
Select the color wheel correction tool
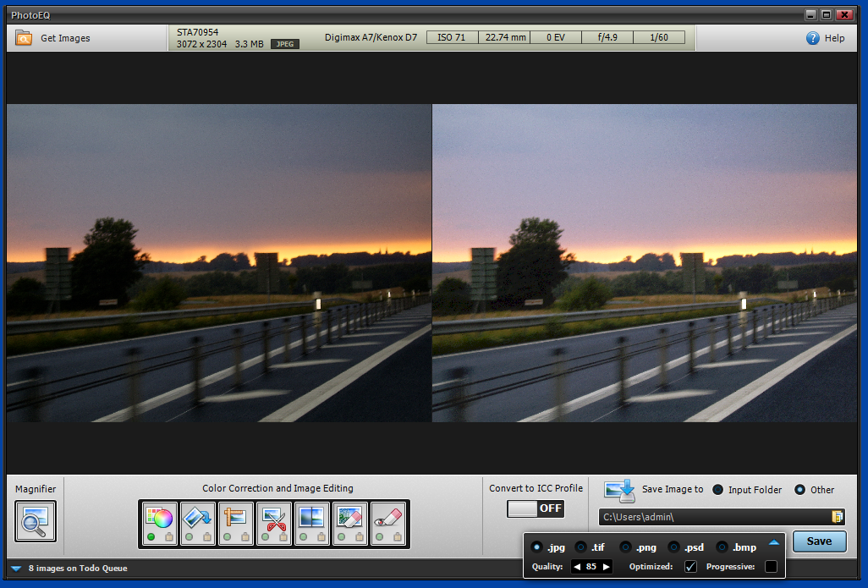(x=159, y=519)
